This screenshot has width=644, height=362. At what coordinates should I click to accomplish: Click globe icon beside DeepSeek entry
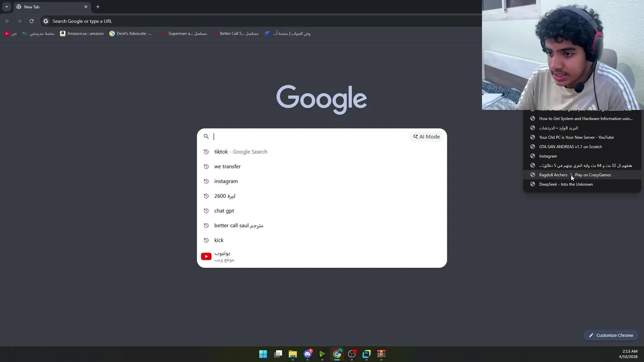[x=533, y=185]
